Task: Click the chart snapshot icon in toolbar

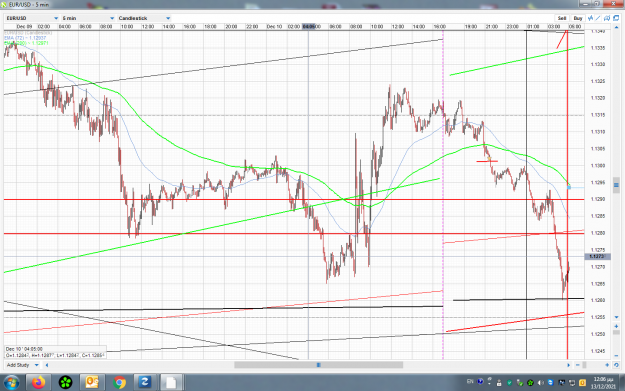Action: click(607, 18)
